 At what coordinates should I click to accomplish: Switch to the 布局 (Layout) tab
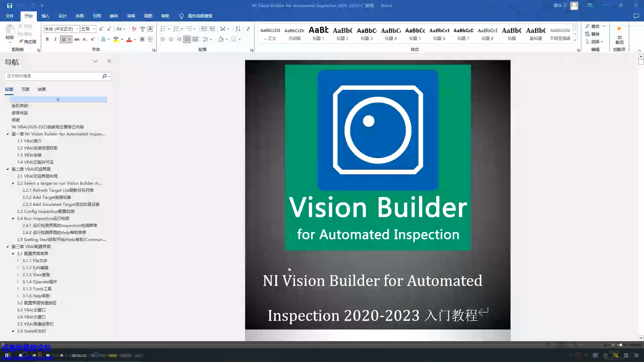pos(79,16)
